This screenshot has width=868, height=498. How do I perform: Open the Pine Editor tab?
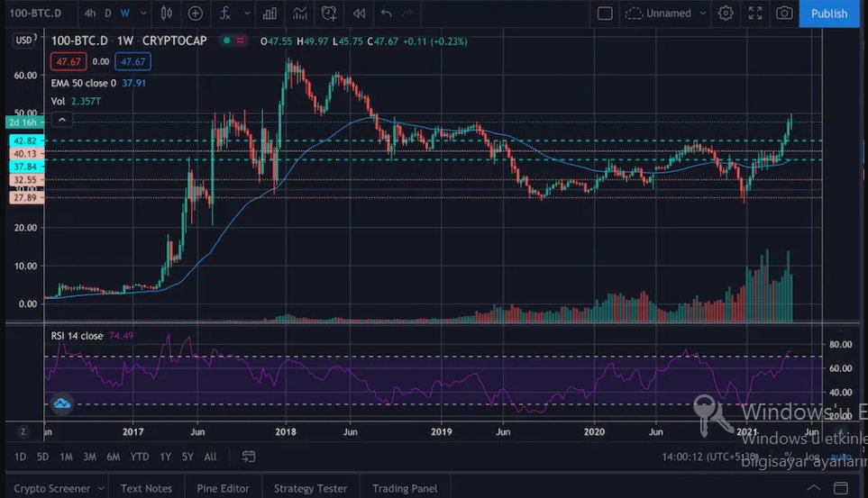[224, 489]
